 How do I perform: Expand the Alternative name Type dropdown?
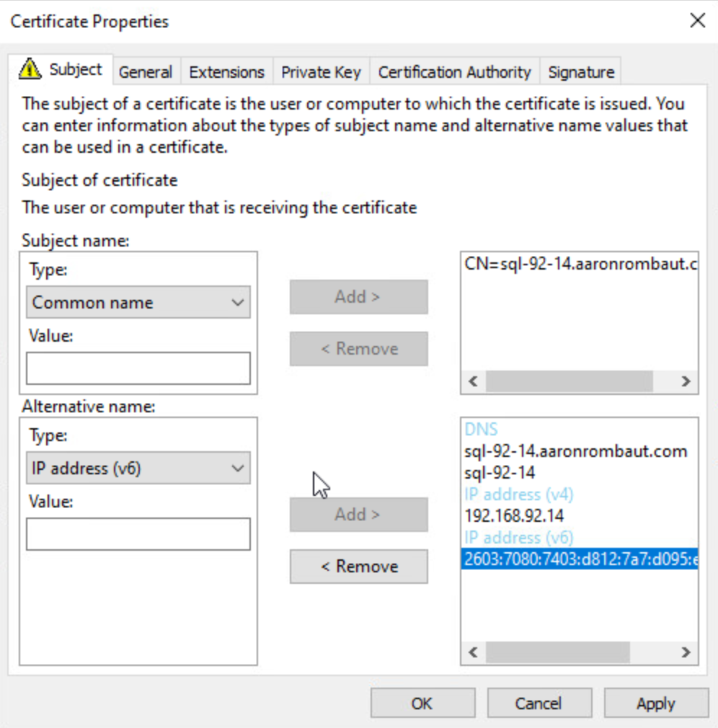coord(138,469)
